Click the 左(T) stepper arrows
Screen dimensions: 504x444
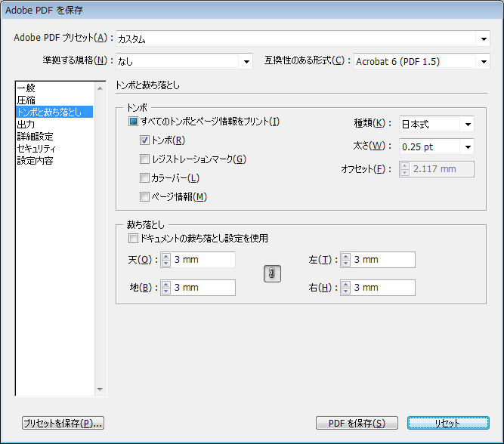coord(346,260)
